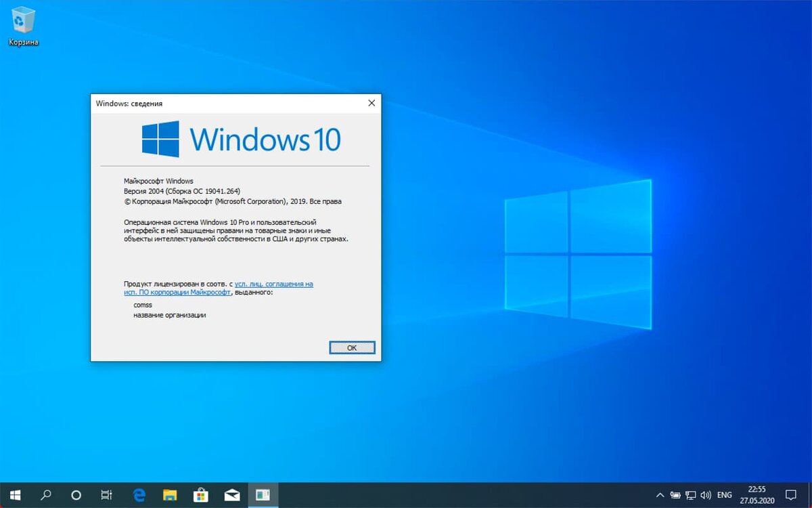Open Microsoft Store from taskbar
Image resolution: width=812 pixels, height=508 pixels.
202,495
